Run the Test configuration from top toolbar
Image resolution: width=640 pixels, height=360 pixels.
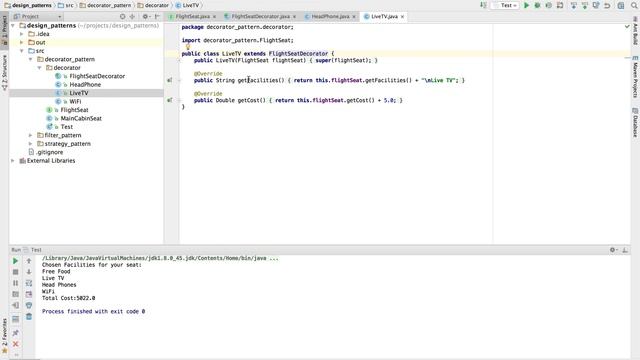526,5
